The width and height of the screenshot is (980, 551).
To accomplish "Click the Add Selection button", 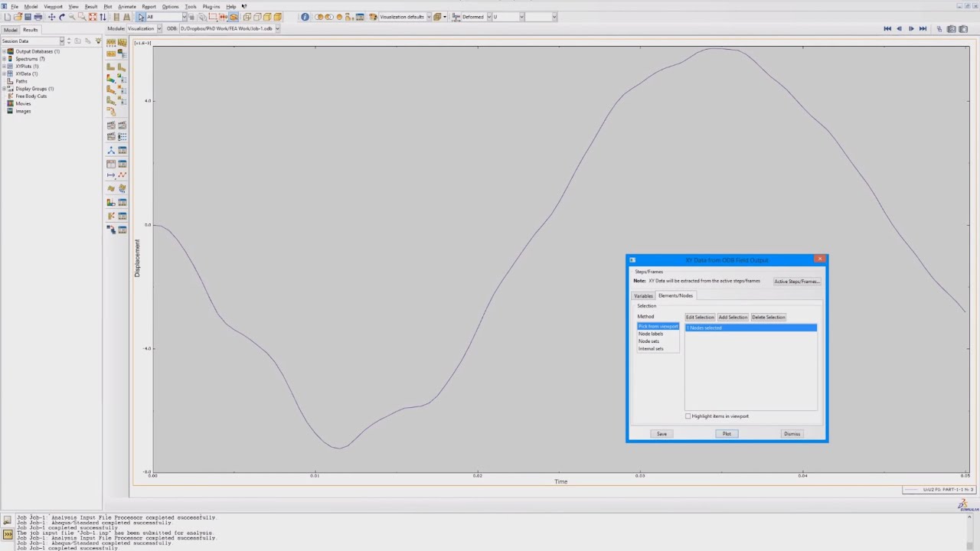I will pyautogui.click(x=733, y=317).
